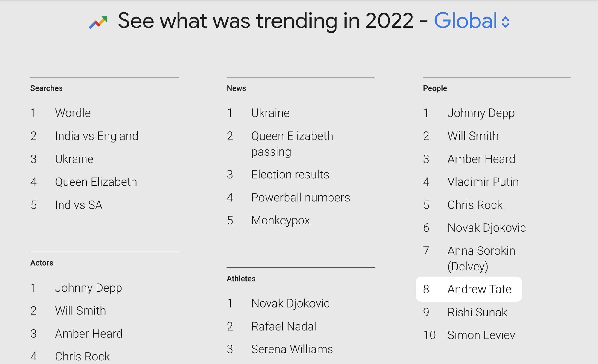Click Monkeypox in News list
The width and height of the screenshot is (598, 364).
click(280, 220)
